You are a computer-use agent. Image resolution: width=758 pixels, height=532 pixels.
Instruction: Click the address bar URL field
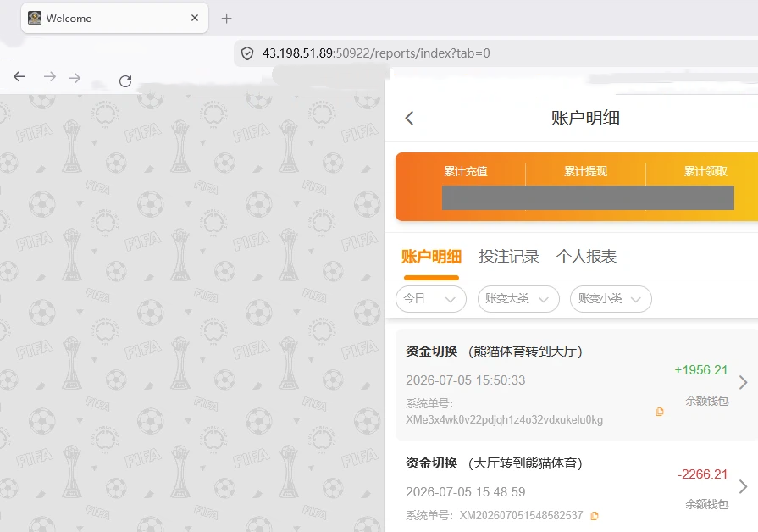pos(495,53)
